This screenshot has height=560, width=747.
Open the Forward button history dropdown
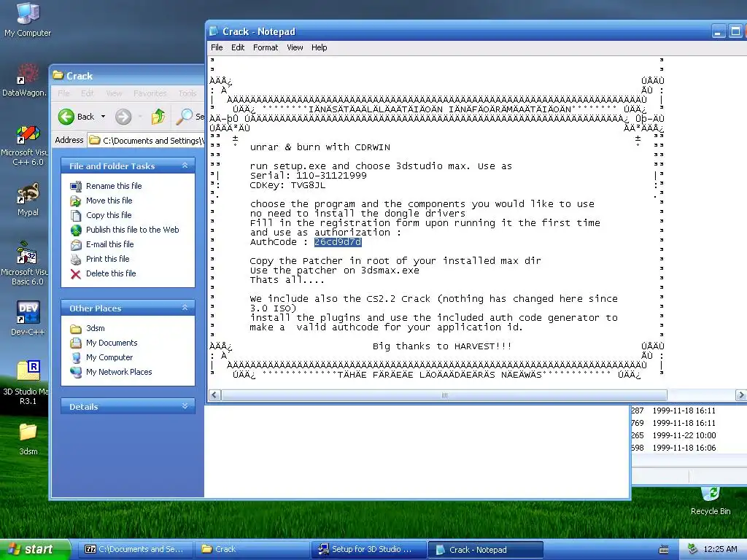pos(140,117)
